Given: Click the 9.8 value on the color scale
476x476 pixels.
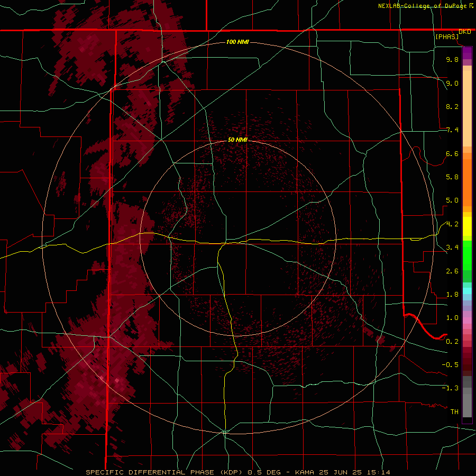Looking at the screenshot, I should tap(452, 59).
